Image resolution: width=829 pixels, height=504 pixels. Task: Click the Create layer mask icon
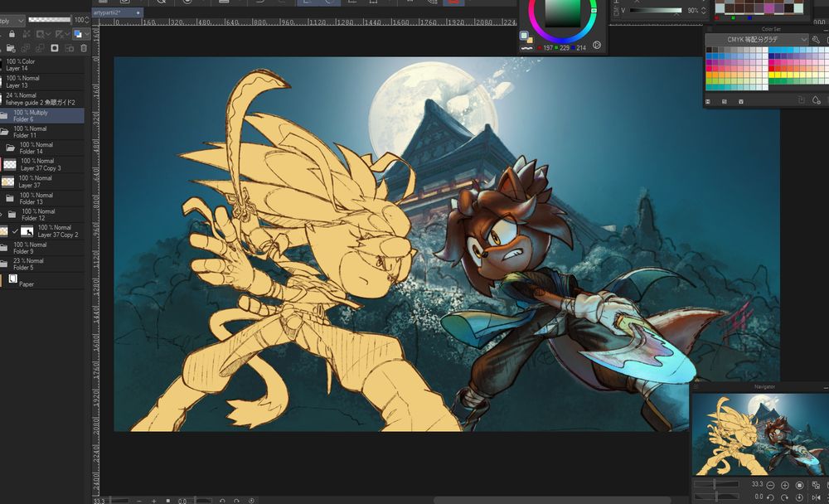coord(55,48)
